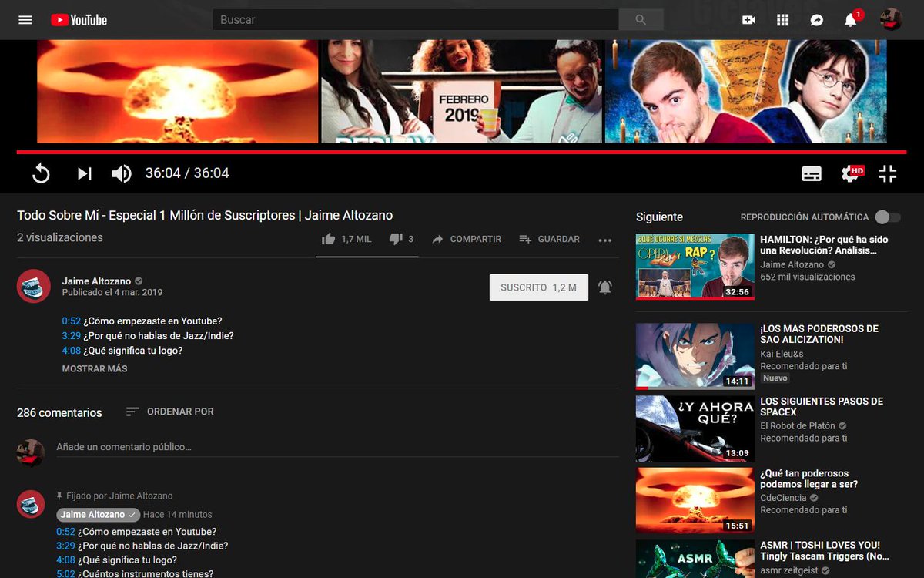Open CdeCiencia explosion thumbnail in sidebar

point(695,501)
